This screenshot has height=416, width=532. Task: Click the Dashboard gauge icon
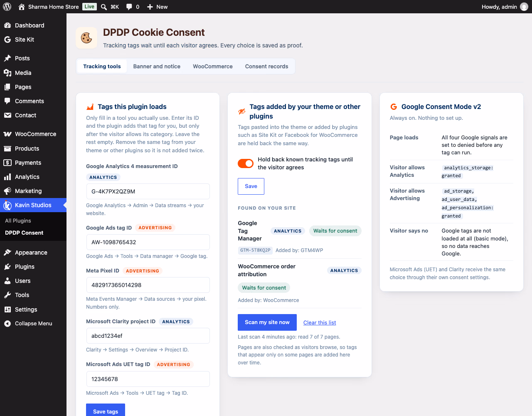pyautogui.click(x=7, y=25)
